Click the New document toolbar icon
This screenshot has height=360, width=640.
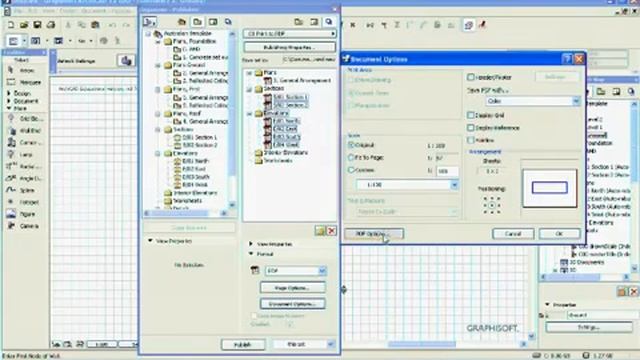[11, 25]
